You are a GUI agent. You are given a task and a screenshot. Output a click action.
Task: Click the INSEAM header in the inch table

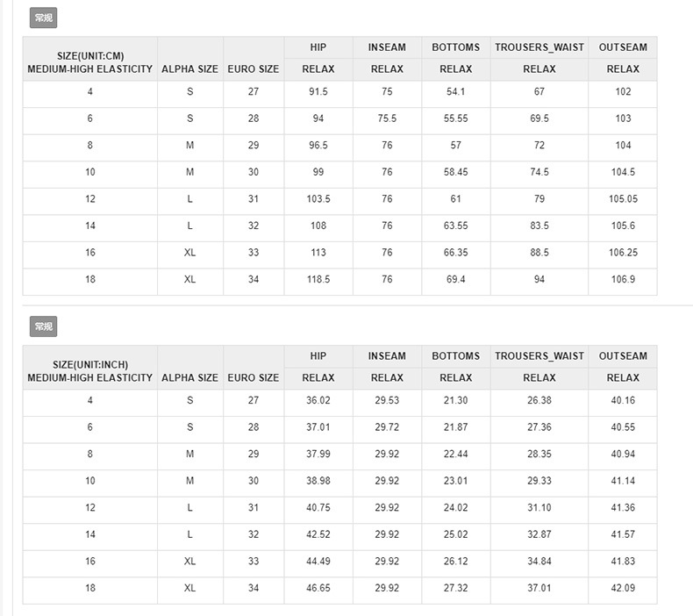(x=387, y=356)
